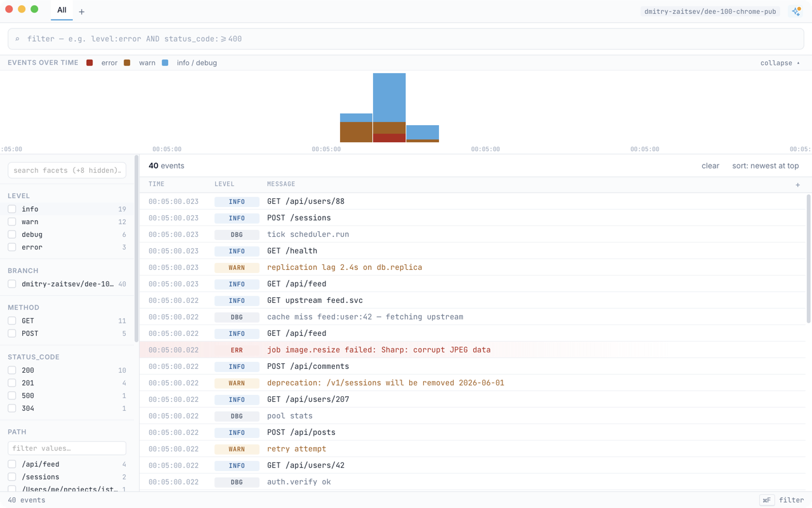812x508 pixels.
Task: Click the red error legend swatch
Action: 89,63
